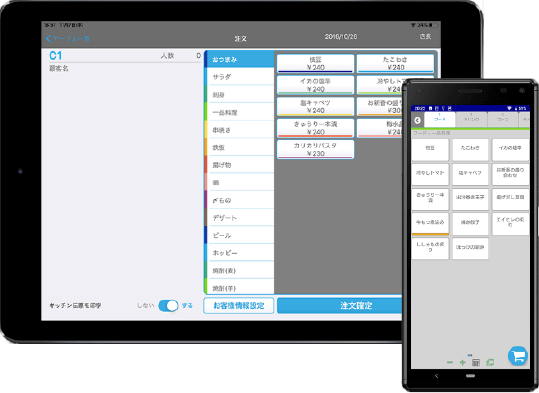Tap the green copy pages icon
Viewport: 539px width, 393px height.
pos(490,362)
